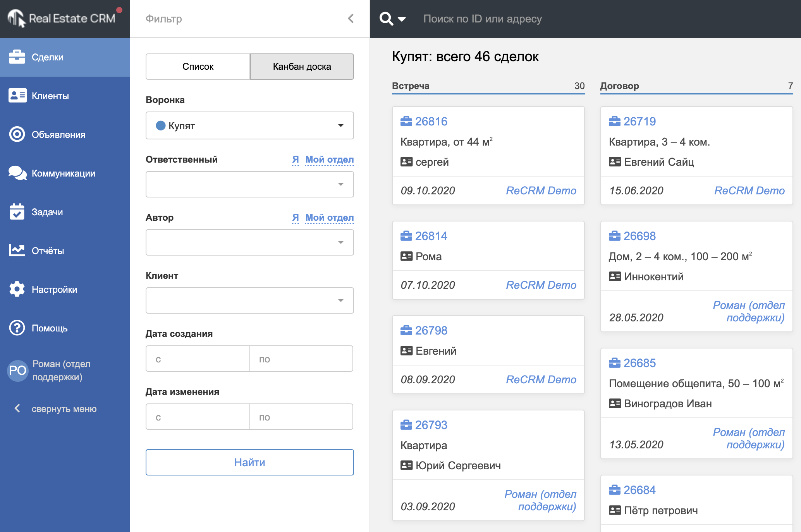Open Помощь in sidebar
Screen dimensions: 801x532
click(x=65, y=328)
